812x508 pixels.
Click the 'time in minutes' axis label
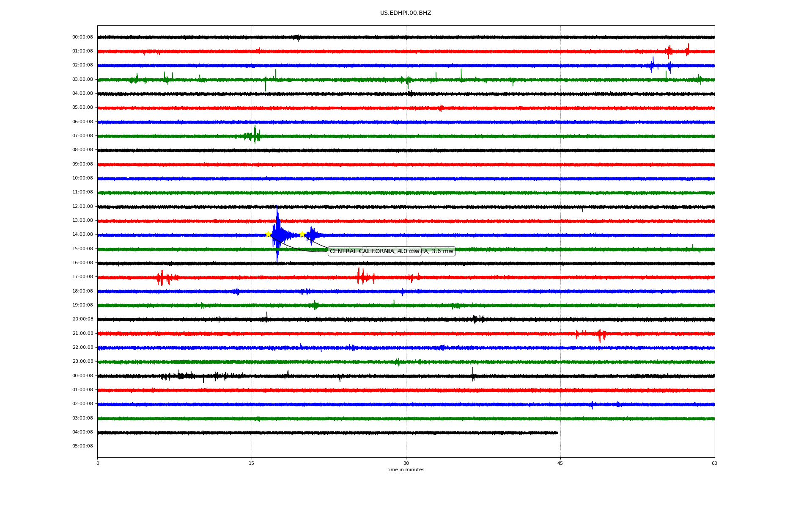[406, 470]
